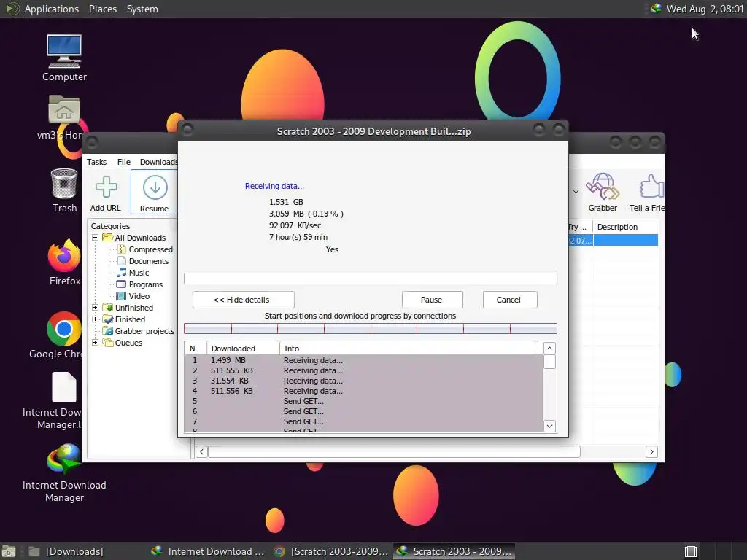The width and height of the screenshot is (747, 560).
Task: Open the Tasks menu
Action: point(96,162)
